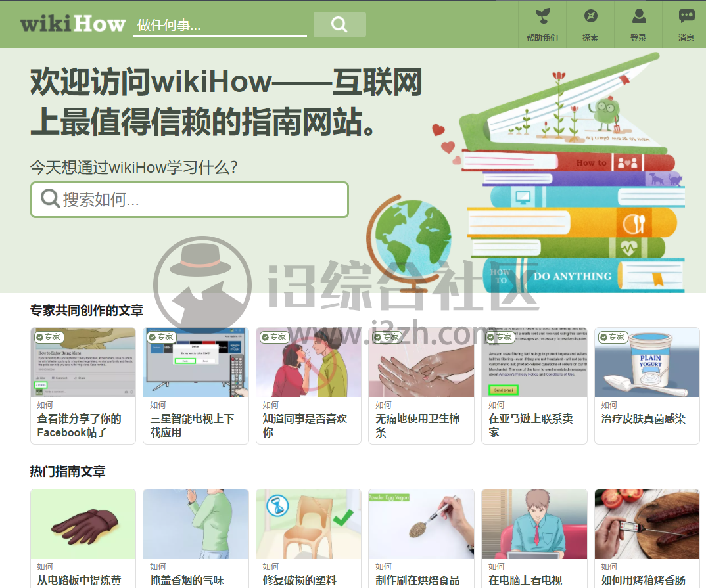Click the Amazon Send e-mail screenshot thumbnail
Image resolution: width=706 pixels, height=588 pixels.
[x=534, y=363]
